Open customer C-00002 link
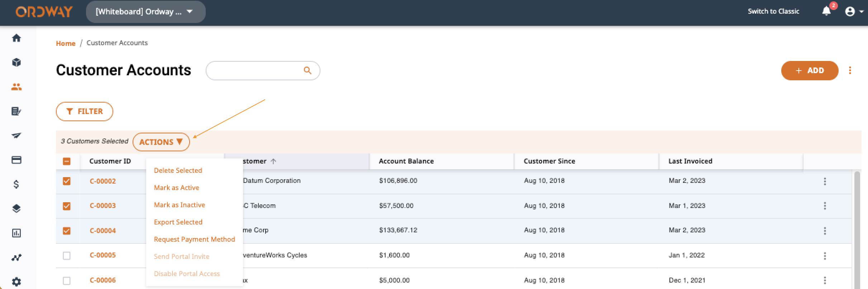 pyautogui.click(x=103, y=181)
